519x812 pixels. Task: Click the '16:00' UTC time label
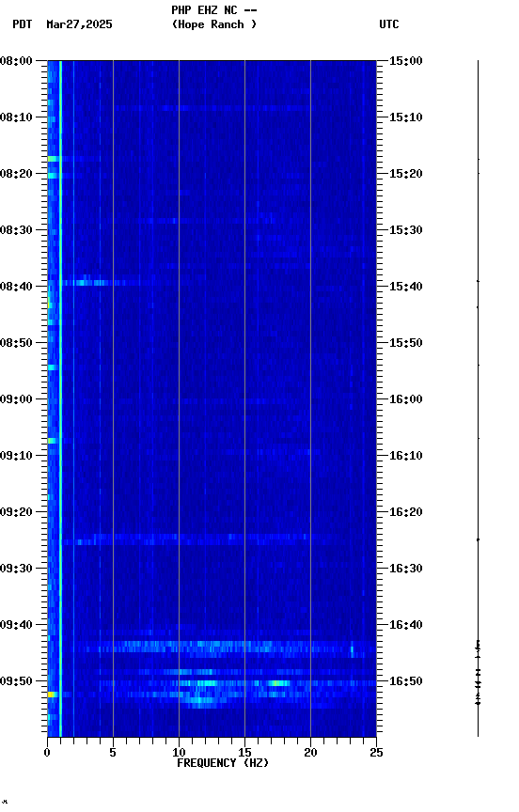point(406,399)
